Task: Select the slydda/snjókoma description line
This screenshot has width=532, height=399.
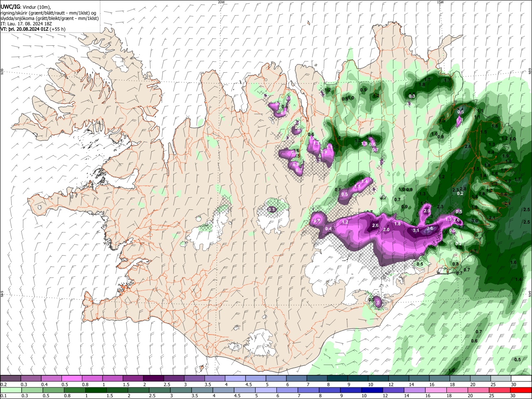Action: (49, 18)
